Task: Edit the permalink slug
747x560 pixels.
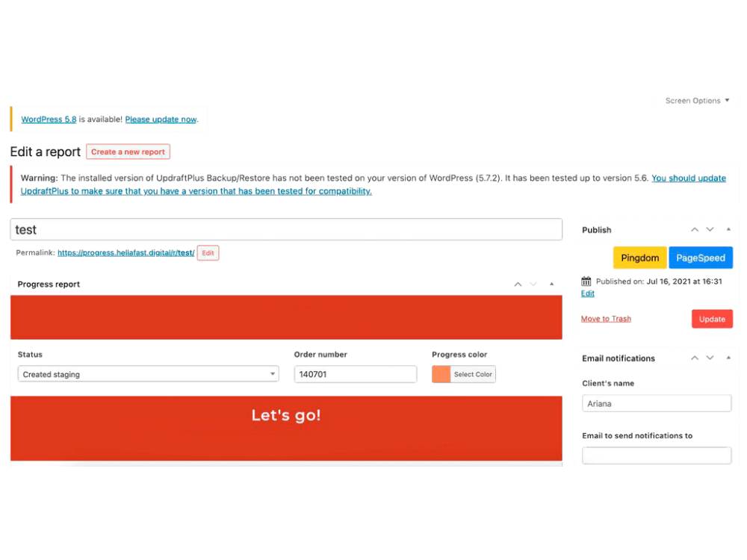Action: (x=208, y=253)
